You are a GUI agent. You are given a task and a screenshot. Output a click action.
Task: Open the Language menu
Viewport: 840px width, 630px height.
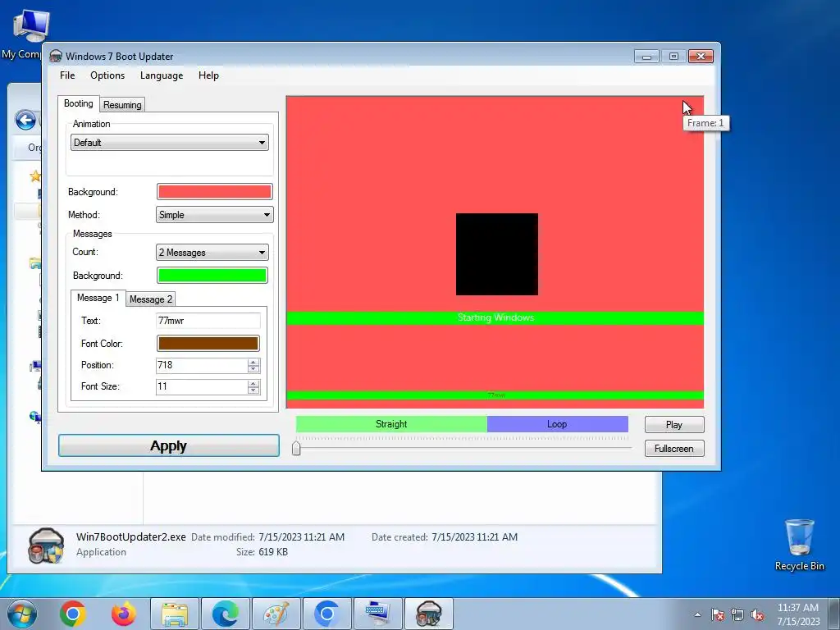tap(162, 75)
